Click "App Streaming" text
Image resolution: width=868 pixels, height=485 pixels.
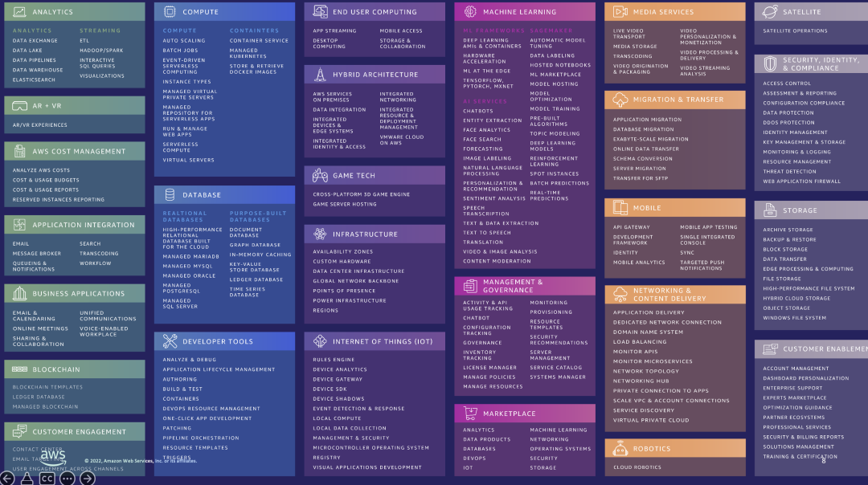(334, 31)
